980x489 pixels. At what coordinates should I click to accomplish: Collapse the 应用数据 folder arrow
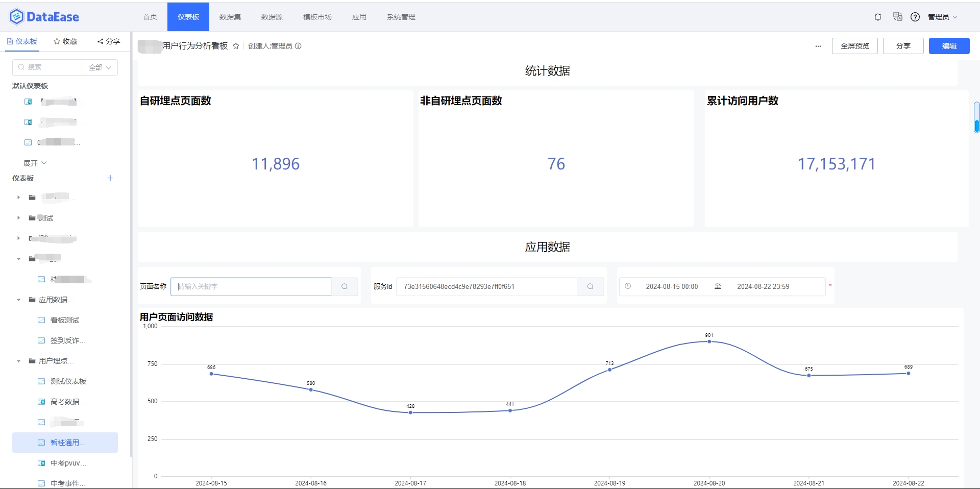[18, 300]
